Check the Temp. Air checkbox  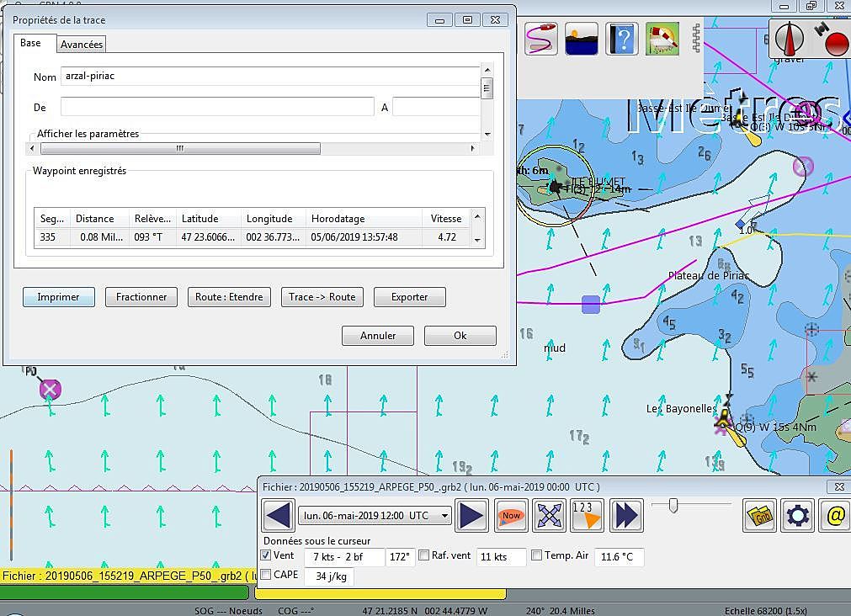pyautogui.click(x=536, y=555)
